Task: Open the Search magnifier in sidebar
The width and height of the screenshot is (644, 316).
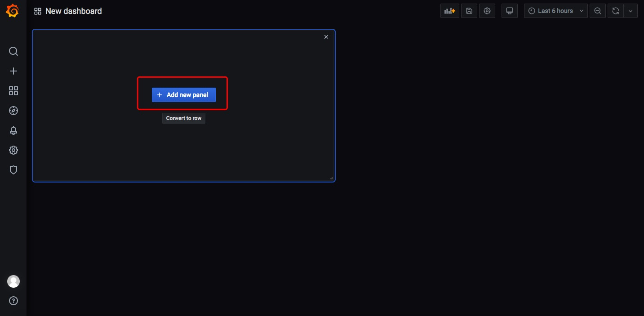Action: tap(13, 51)
